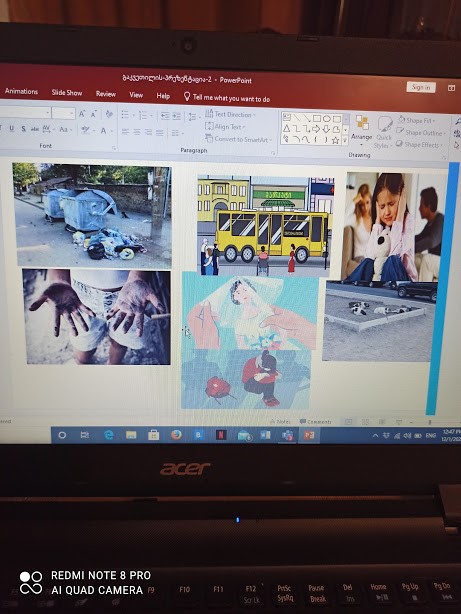Open Task View on the taskbar
Screen dimensions: 461x614
point(84,435)
